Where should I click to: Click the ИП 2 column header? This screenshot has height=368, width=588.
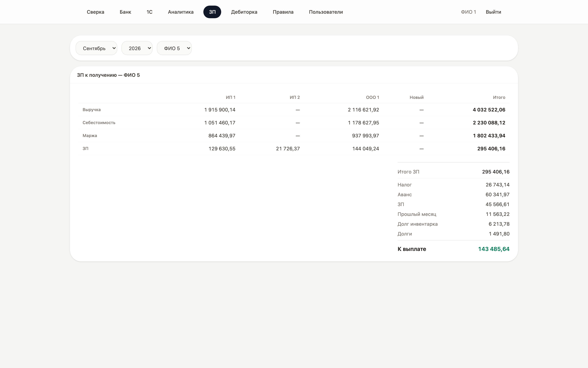[x=295, y=97]
